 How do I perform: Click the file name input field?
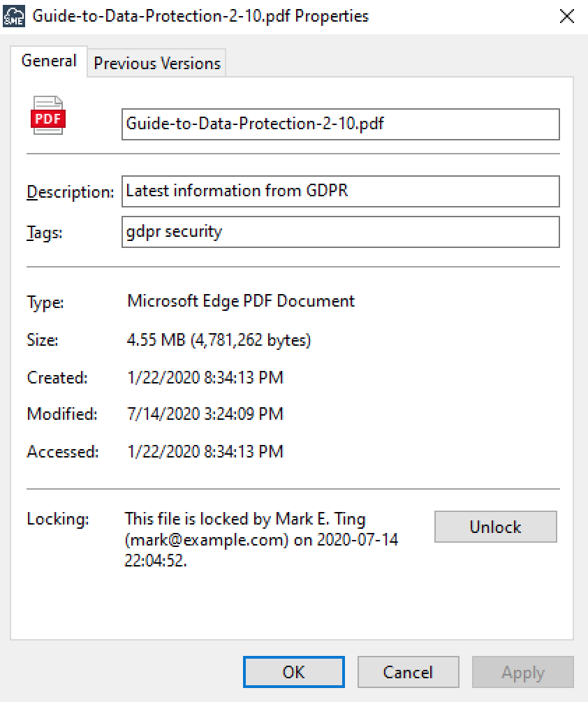[340, 124]
